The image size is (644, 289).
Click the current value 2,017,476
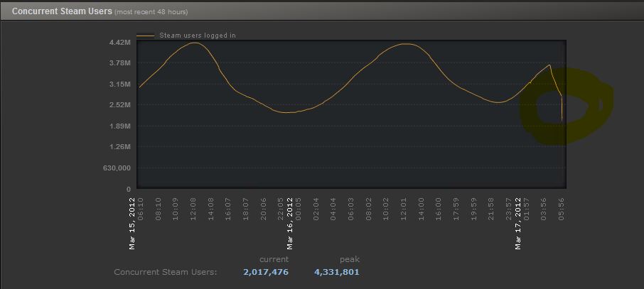pyautogui.click(x=266, y=272)
